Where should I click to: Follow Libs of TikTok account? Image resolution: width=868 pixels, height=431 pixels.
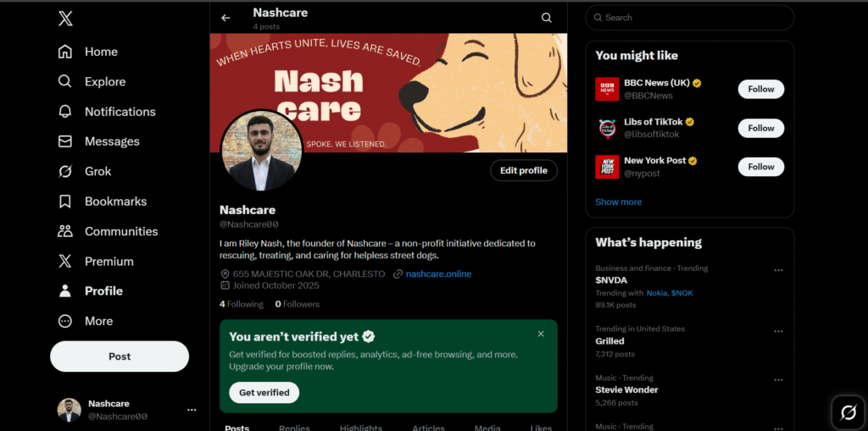pyautogui.click(x=760, y=128)
